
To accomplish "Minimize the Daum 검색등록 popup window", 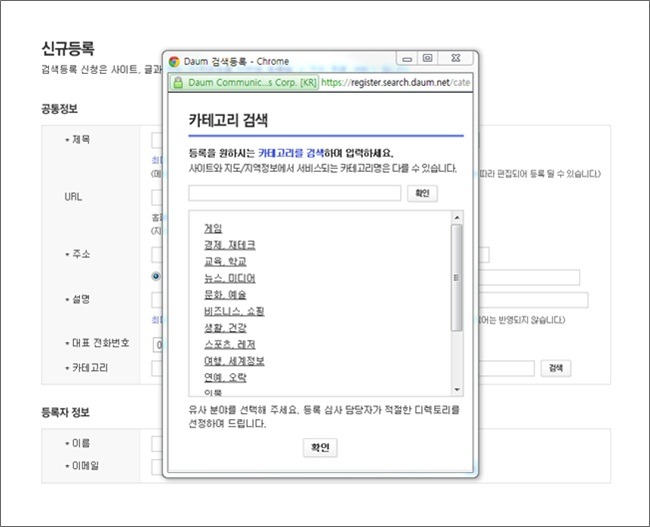I will [407, 58].
